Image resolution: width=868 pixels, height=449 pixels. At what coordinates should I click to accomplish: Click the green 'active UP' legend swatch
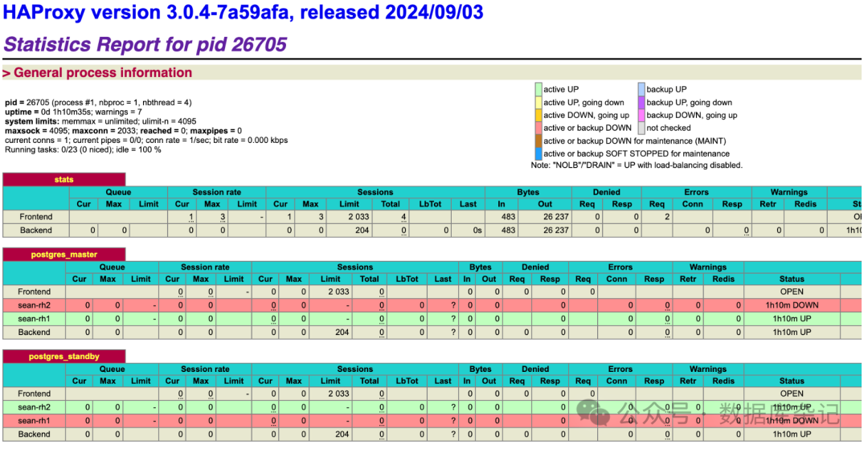pyautogui.click(x=538, y=89)
